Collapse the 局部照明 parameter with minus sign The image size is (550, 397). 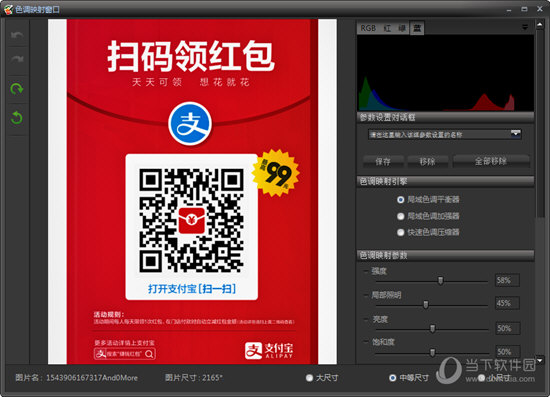click(366, 295)
